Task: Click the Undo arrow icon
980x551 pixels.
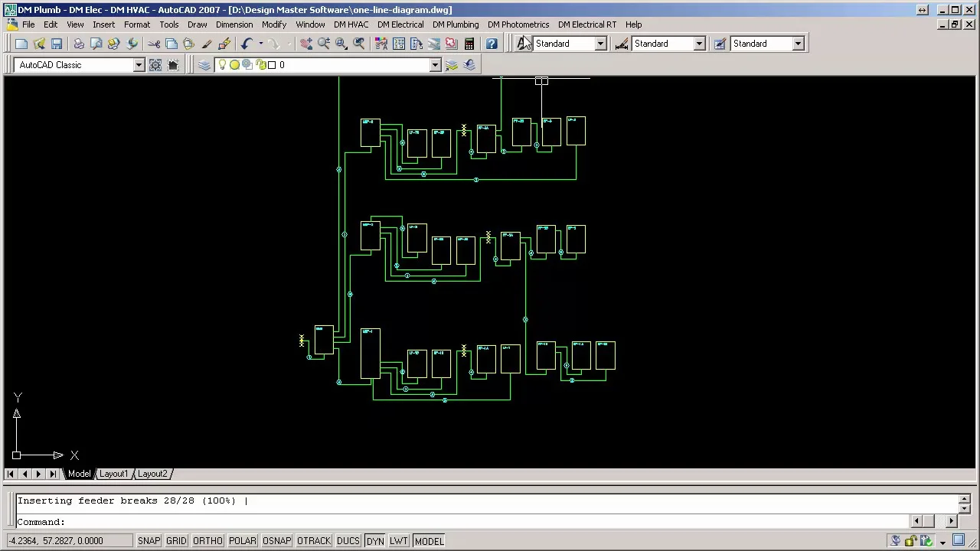Action: pyautogui.click(x=247, y=44)
